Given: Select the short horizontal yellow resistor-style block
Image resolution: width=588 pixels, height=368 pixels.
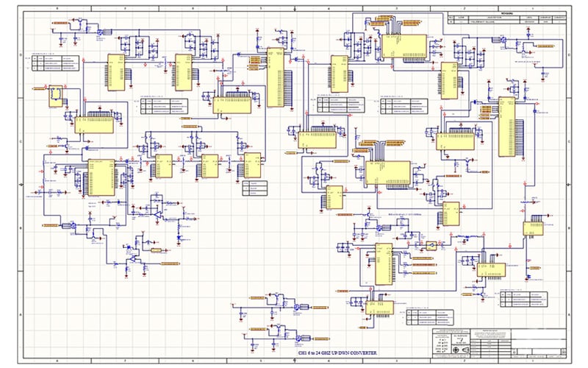Looking at the screenshot, I should point(156,250).
